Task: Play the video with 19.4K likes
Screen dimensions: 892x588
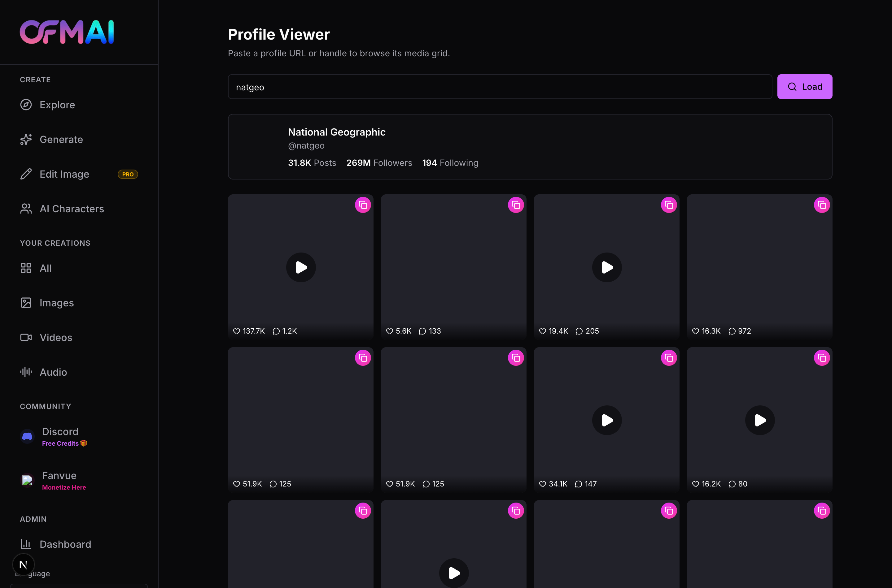Action: pyautogui.click(x=607, y=267)
